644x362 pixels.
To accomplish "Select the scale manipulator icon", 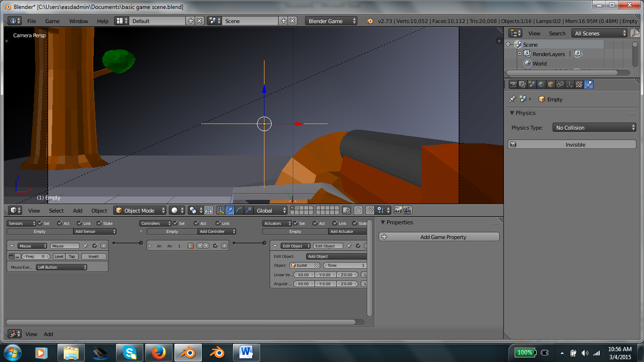I will [248, 211].
